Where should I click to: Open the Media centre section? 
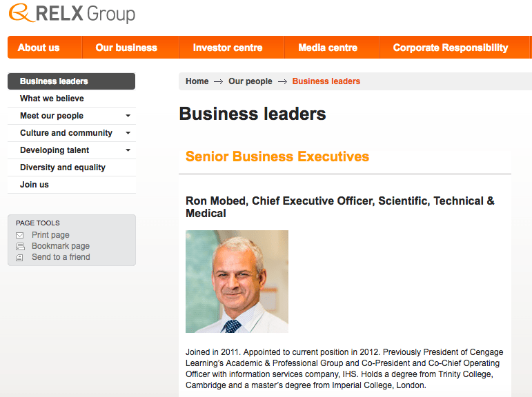(x=328, y=48)
